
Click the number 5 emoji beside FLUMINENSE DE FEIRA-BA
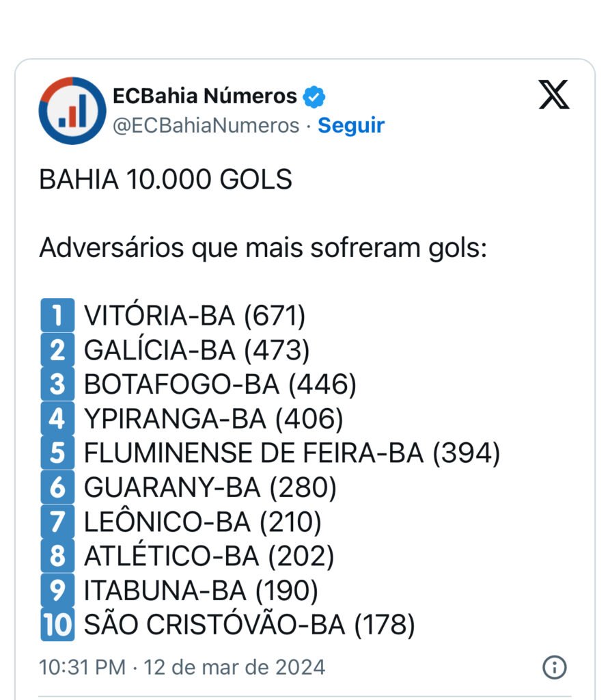57,453
